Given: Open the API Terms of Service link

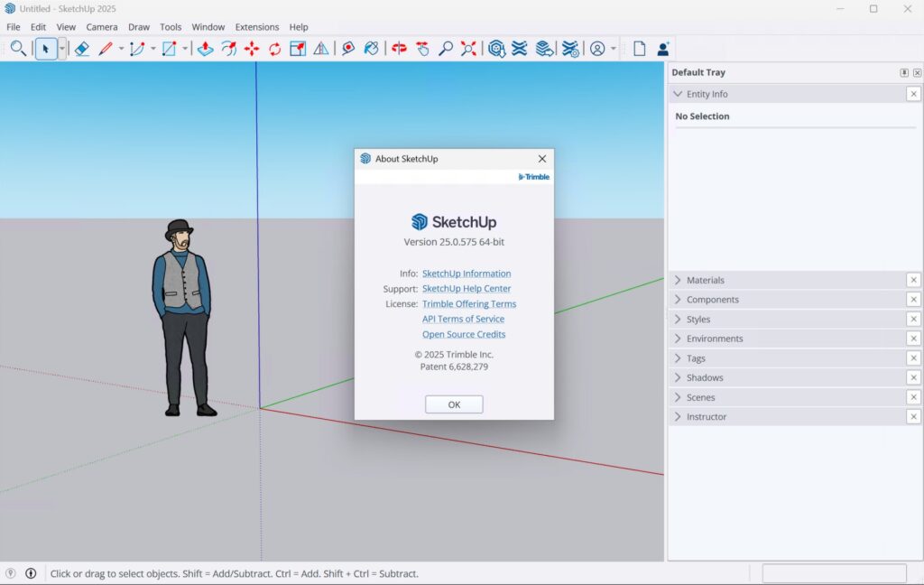Looking at the screenshot, I should (463, 319).
